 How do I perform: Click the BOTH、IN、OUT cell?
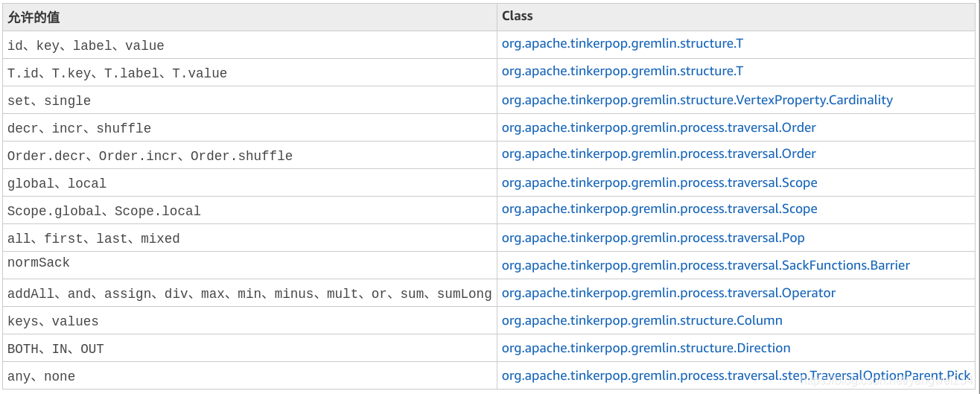(x=250, y=348)
